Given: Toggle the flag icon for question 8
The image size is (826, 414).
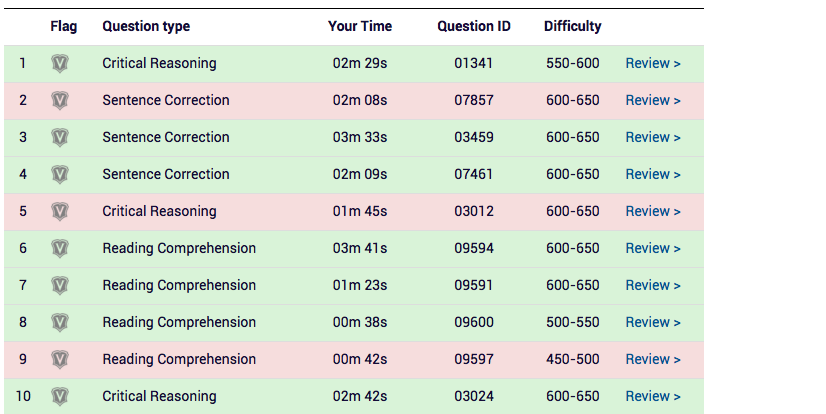Looking at the screenshot, I should (x=60, y=323).
